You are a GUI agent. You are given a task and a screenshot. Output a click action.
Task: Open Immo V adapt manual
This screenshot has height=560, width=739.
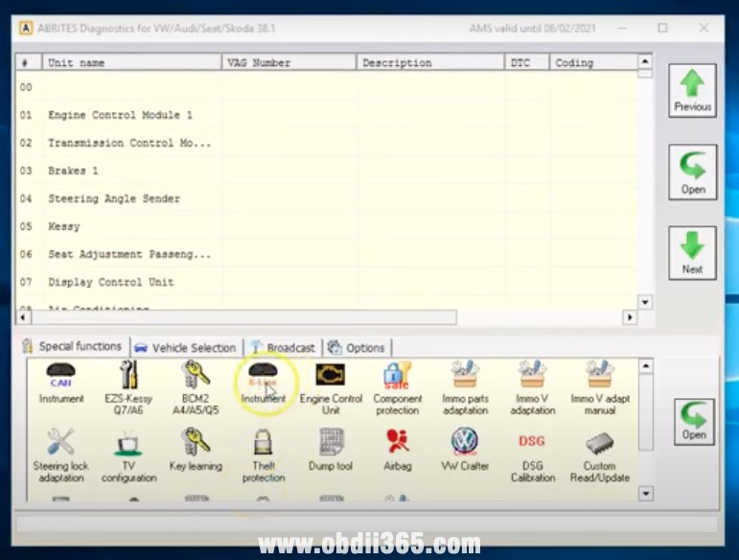pyautogui.click(x=600, y=388)
